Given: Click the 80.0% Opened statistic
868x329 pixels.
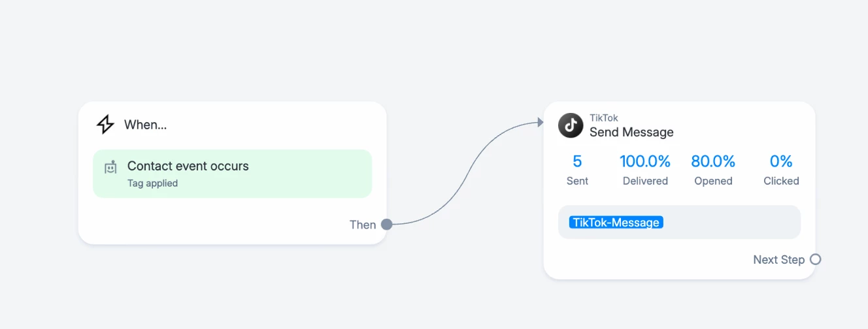Looking at the screenshot, I should point(713,170).
